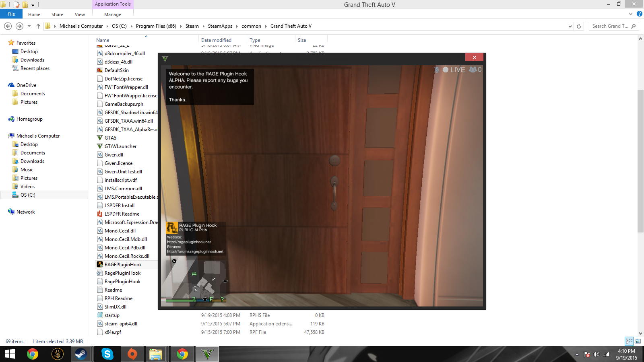Open Explorer Help with the question mark icon
Viewport: 644px width, 362px height.
pyautogui.click(x=639, y=14)
